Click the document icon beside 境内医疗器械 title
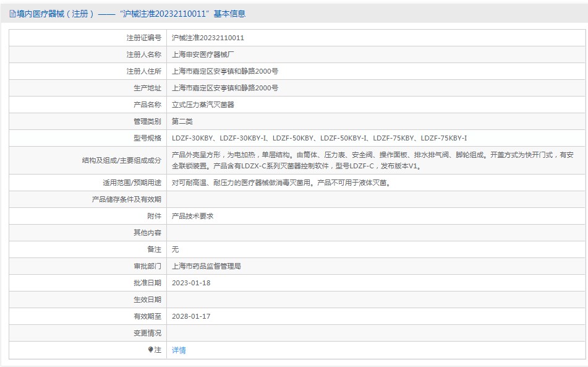Screen dimensions: 588x367 (x=12, y=14)
